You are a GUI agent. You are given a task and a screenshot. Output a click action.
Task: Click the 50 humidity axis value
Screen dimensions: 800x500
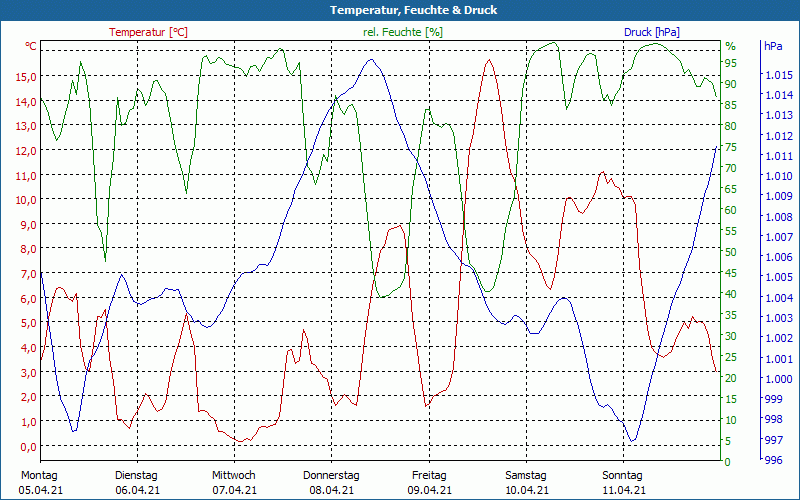coord(730,252)
